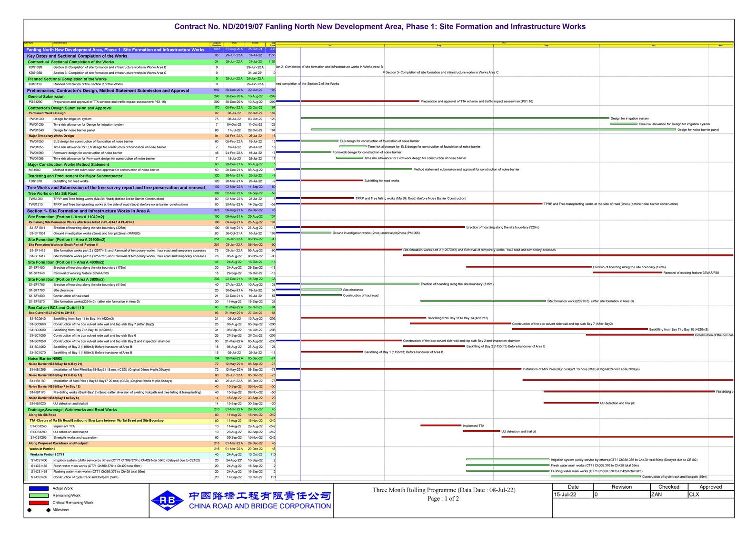This screenshot has width=756, height=535.
Task: Select the 'Contractual Sectional Completion of the Works' row
Action: [150, 62]
